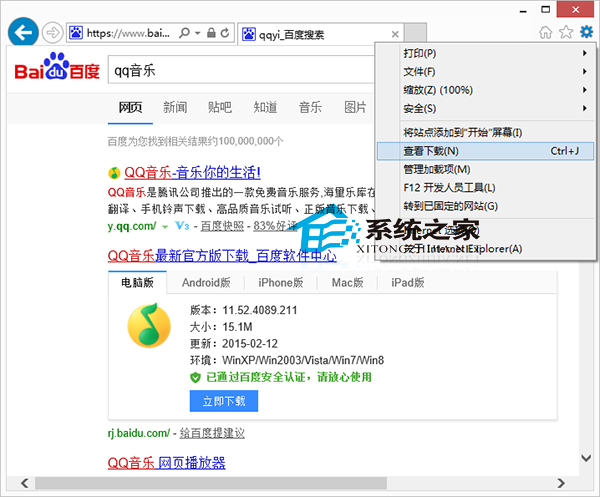Click the Baidu search box with qq音乐
Viewport: 600px width, 497px height.
(x=250, y=72)
